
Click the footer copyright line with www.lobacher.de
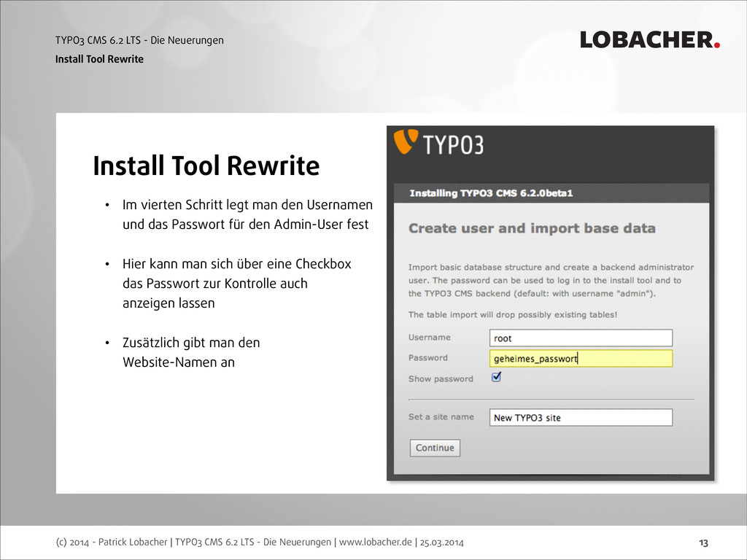[260, 542]
